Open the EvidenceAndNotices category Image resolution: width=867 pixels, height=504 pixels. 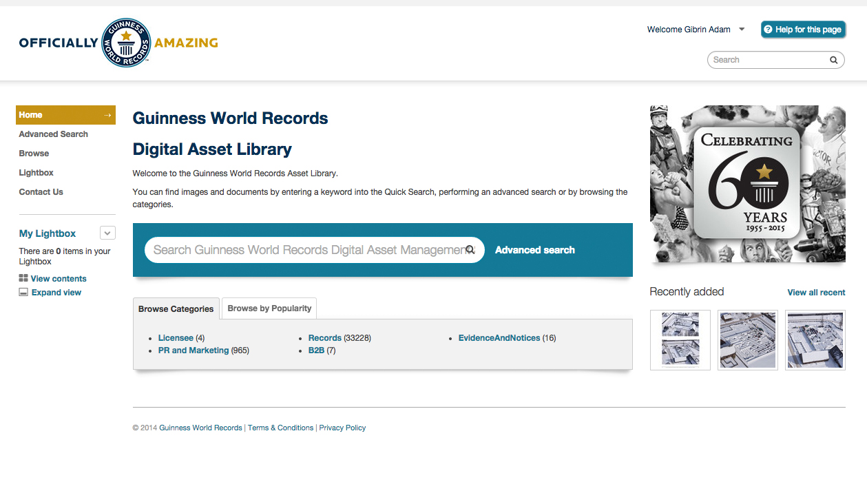coord(499,338)
